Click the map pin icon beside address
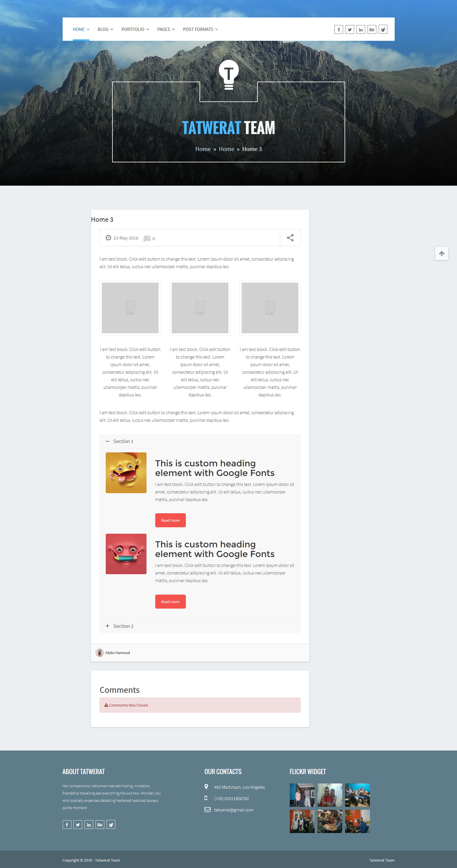 point(206,787)
